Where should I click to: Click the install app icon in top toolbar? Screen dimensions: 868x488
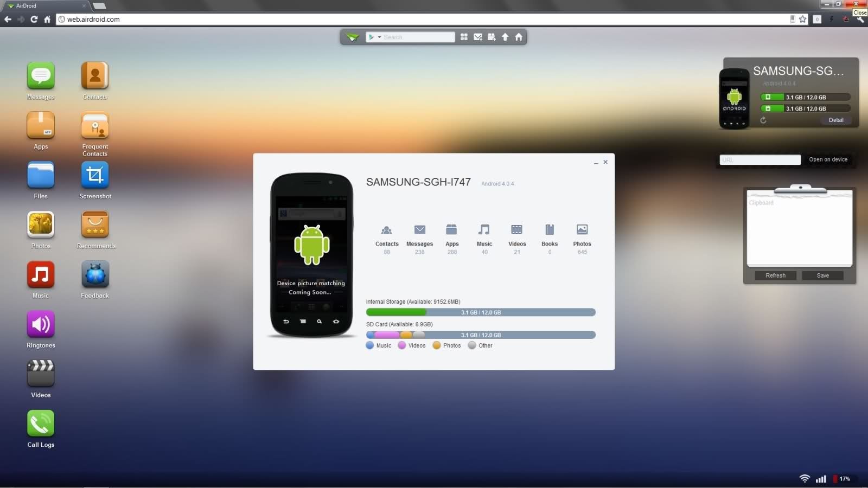(x=492, y=37)
